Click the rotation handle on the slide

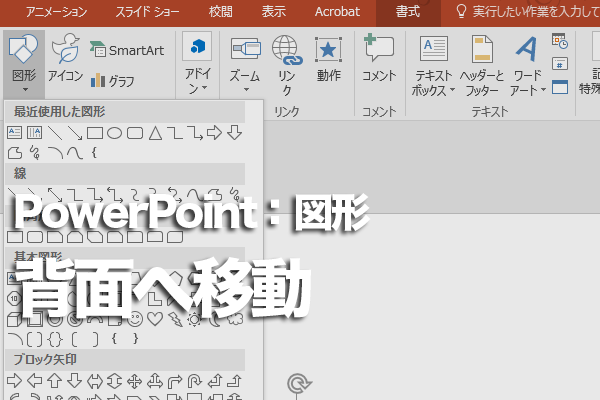[x=299, y=383]
